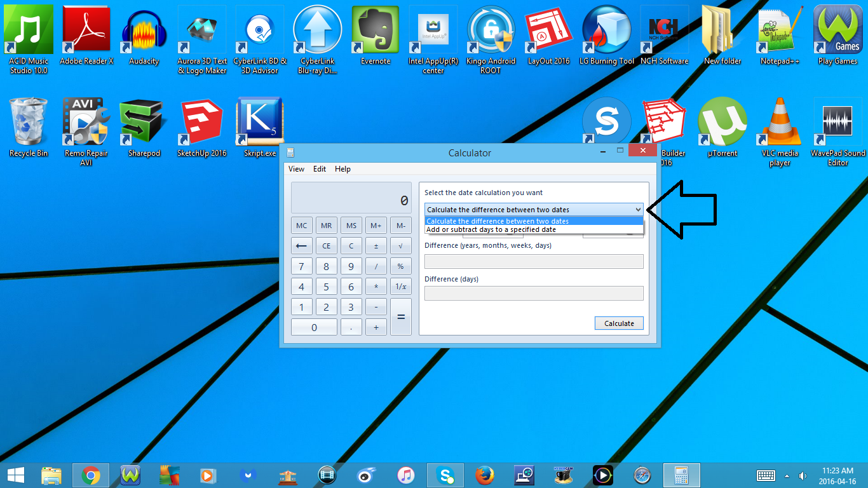Open Audacity from the desktop
868x488 pixels.
click(x=144, y=29)
